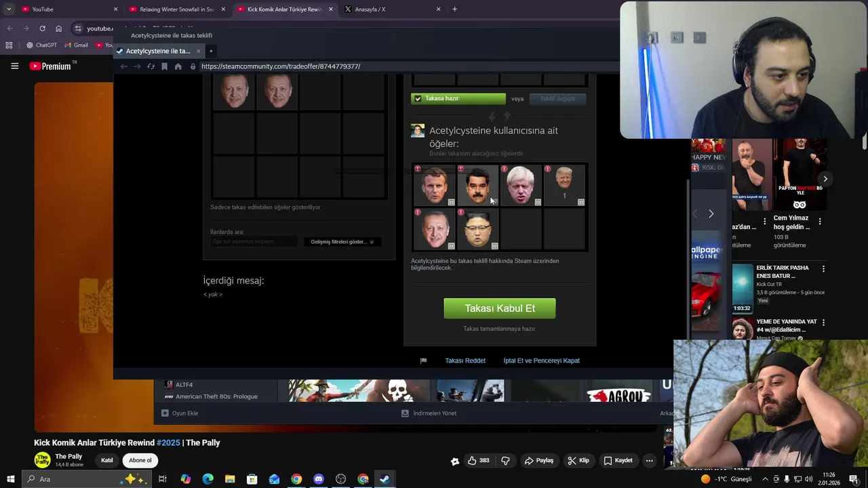Accept the trade with Takası Kabul Et
Screen dimensions: 868x488
pos(500,308)
